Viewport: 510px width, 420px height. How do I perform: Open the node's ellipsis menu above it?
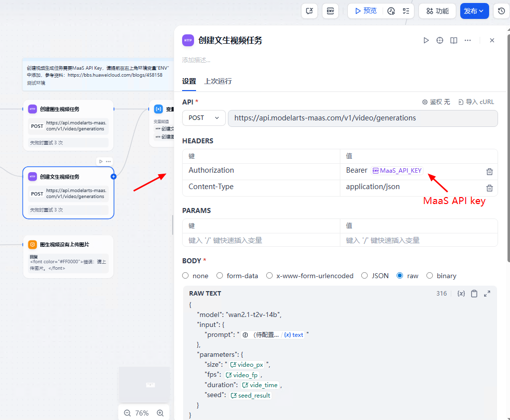(108, 161)
